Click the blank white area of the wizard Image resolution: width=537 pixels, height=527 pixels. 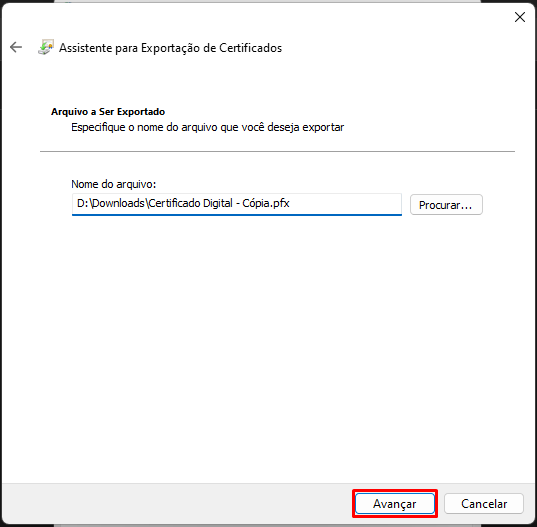click(268, 342)
